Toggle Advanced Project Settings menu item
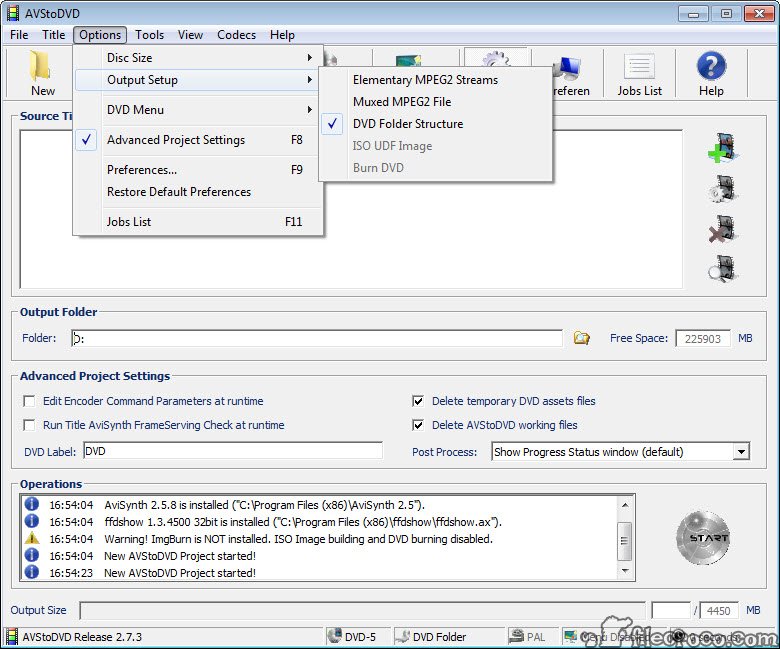The width and height of the screenshot is (780, 649). tap(197, 140)
